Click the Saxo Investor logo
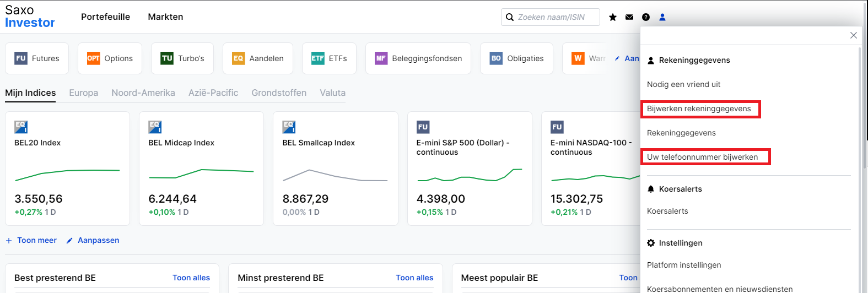868x293 pixels. (x=30, y=17)
